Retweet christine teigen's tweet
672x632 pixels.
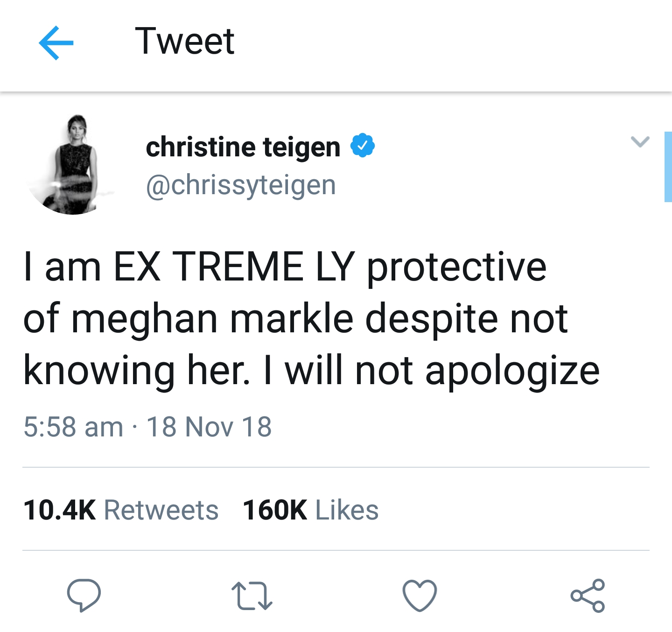(x=252, y=596)
